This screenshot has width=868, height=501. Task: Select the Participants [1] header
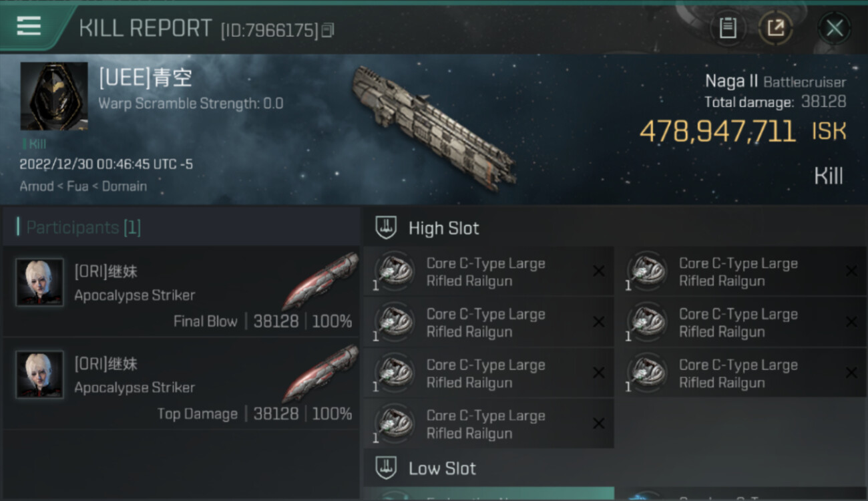pos(83,228)
